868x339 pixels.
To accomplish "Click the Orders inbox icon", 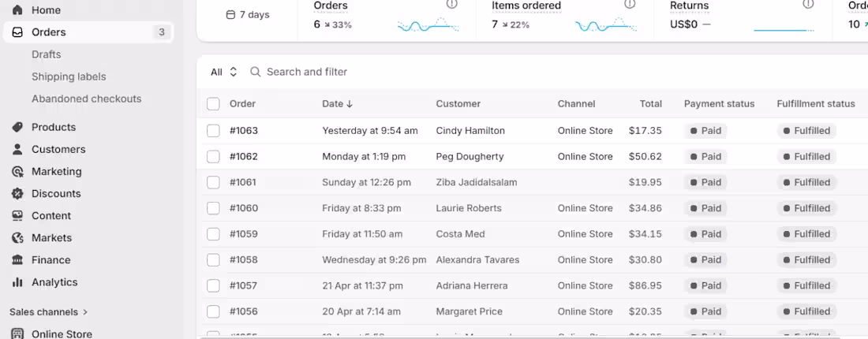I will [x=17, y=32].
